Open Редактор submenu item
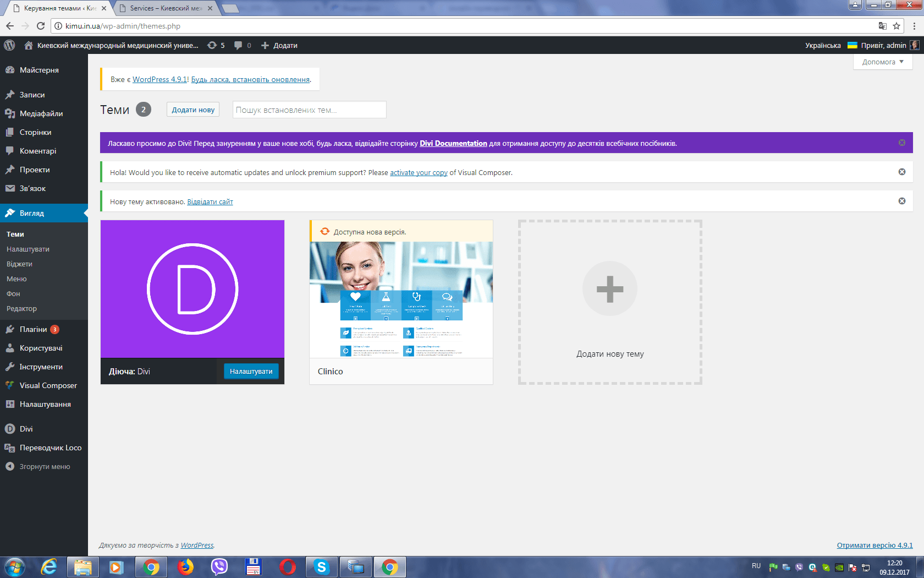 click(x=21, y=308)
